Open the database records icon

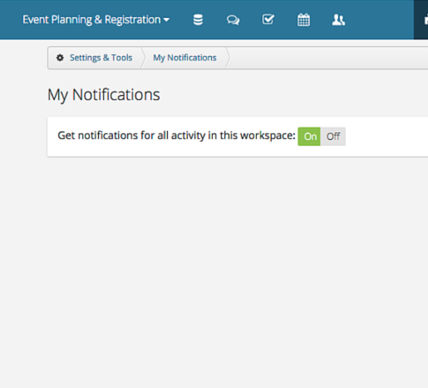(198, 20)
